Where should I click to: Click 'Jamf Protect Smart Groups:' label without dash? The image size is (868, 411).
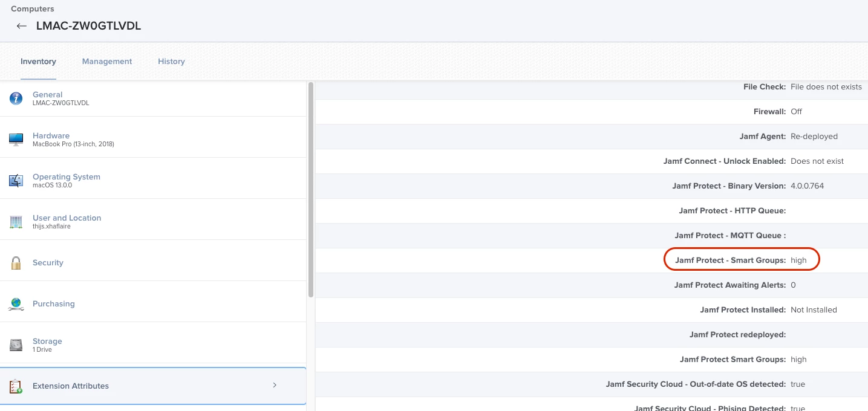733,360
